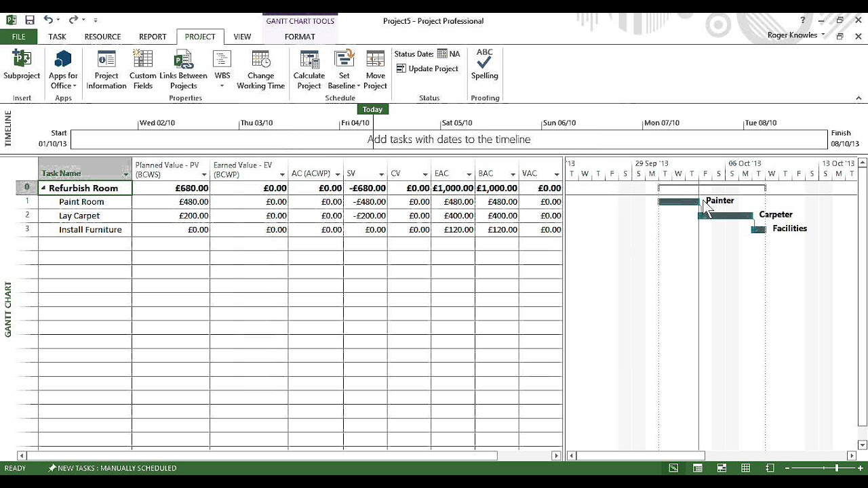Click the Paint Room Gantt bar
Viewport: 868px width, 488px height.
pos(678,201)
